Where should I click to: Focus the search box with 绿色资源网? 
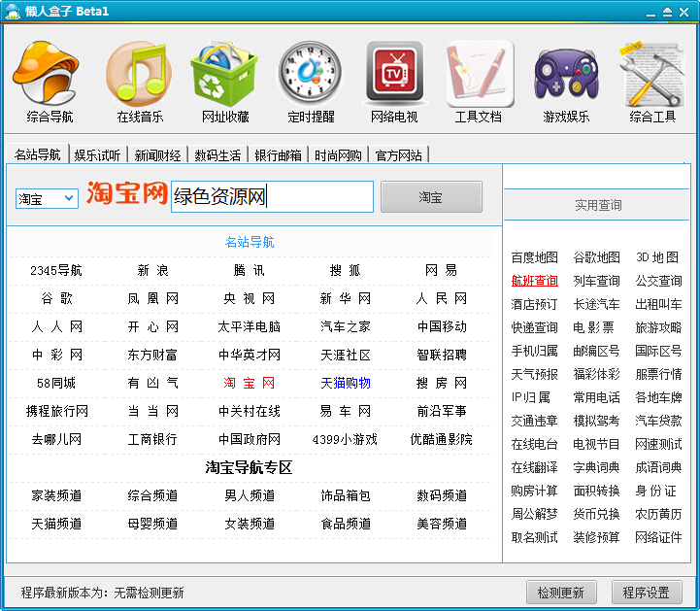[272, 196]
